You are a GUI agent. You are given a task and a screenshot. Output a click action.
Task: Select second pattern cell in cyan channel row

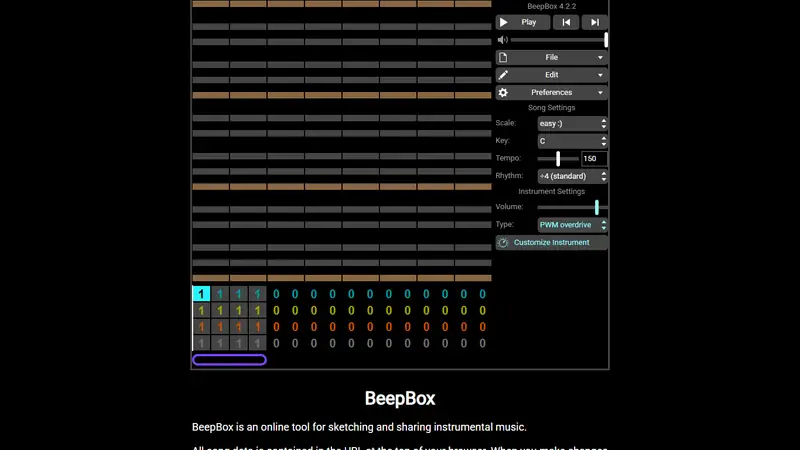(x=220, y=293)
